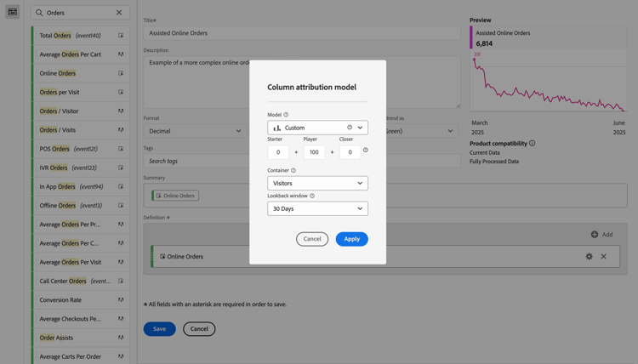Click the Starter weight field

(278, 152)
